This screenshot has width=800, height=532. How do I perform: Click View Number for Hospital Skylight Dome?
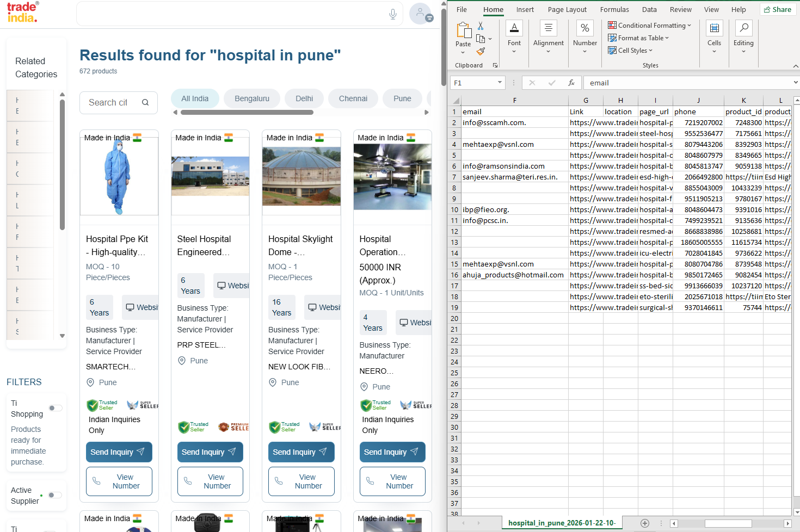301,481
